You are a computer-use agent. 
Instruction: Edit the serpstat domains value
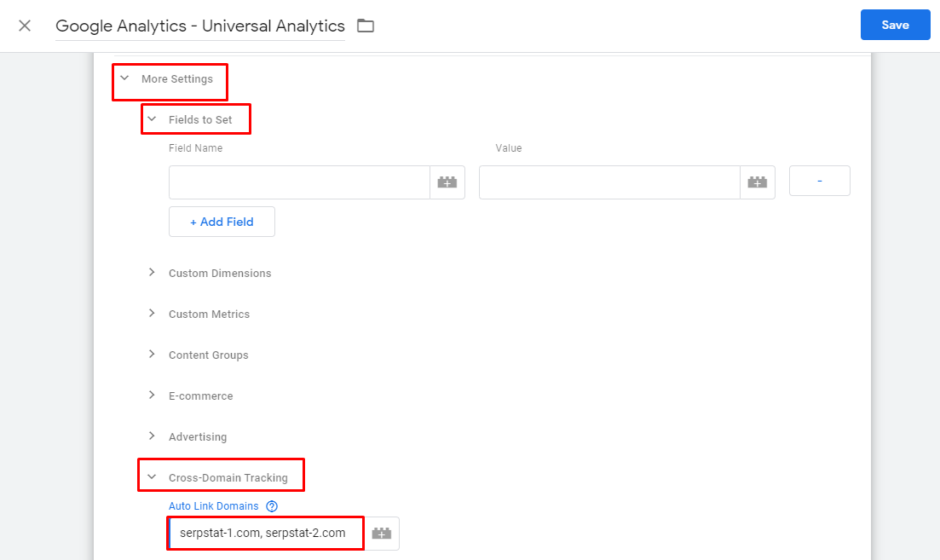264,533
